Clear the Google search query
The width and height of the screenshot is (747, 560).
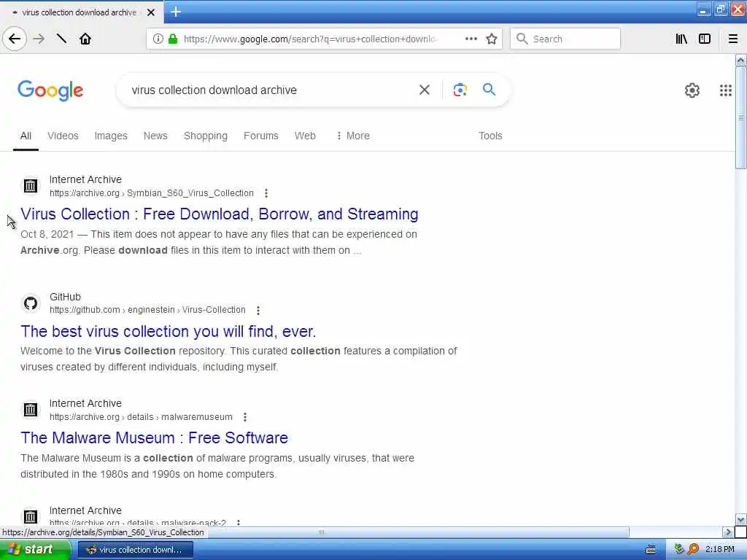point(425,90)
